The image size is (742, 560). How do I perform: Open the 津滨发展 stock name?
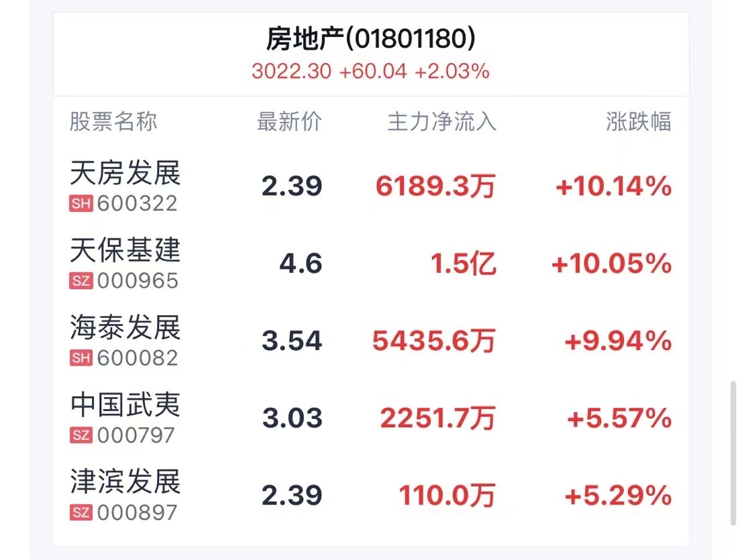[x=125, y=483]
